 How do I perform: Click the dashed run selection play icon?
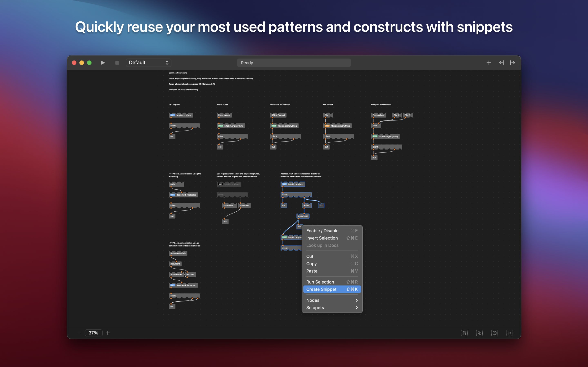510,333
